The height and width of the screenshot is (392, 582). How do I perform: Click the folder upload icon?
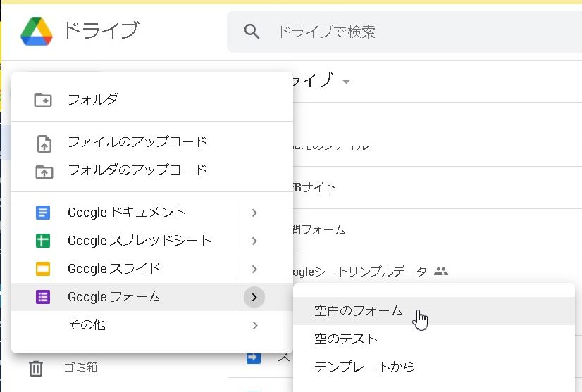click(43, 171)
